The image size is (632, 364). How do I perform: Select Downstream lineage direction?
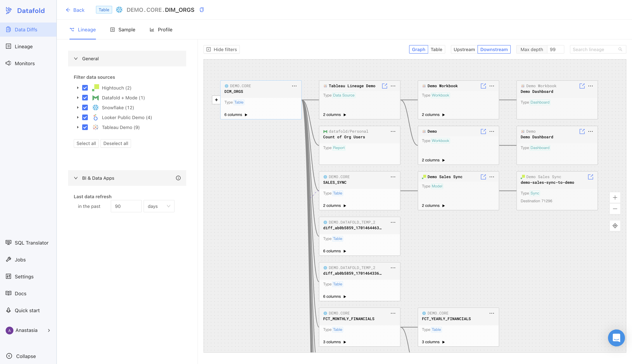click(x=494, y=50)
